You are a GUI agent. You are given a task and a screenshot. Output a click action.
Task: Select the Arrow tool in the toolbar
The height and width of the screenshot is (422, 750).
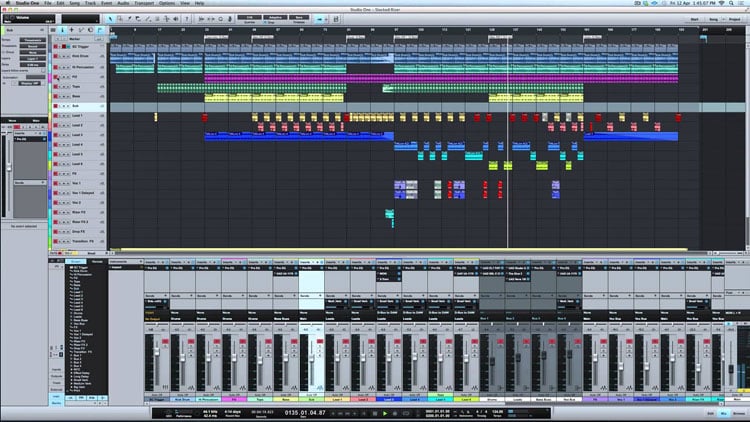[x=110, y=19]
